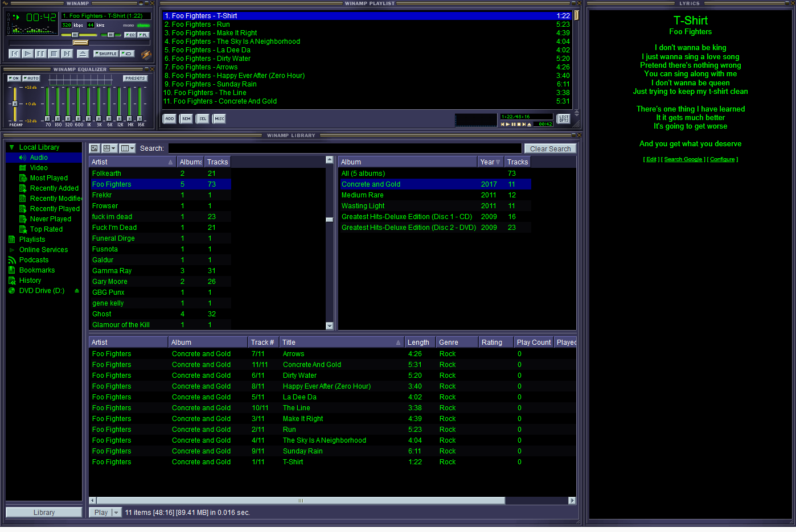Click the album art view toolbar icon
The image size is (796, 532).
(95, 148)
